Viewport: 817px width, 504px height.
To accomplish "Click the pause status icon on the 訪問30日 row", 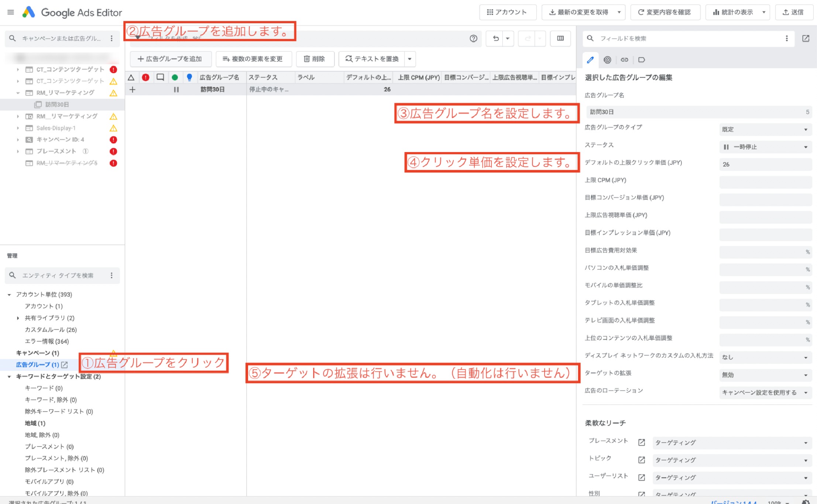I will pos(176,89).
